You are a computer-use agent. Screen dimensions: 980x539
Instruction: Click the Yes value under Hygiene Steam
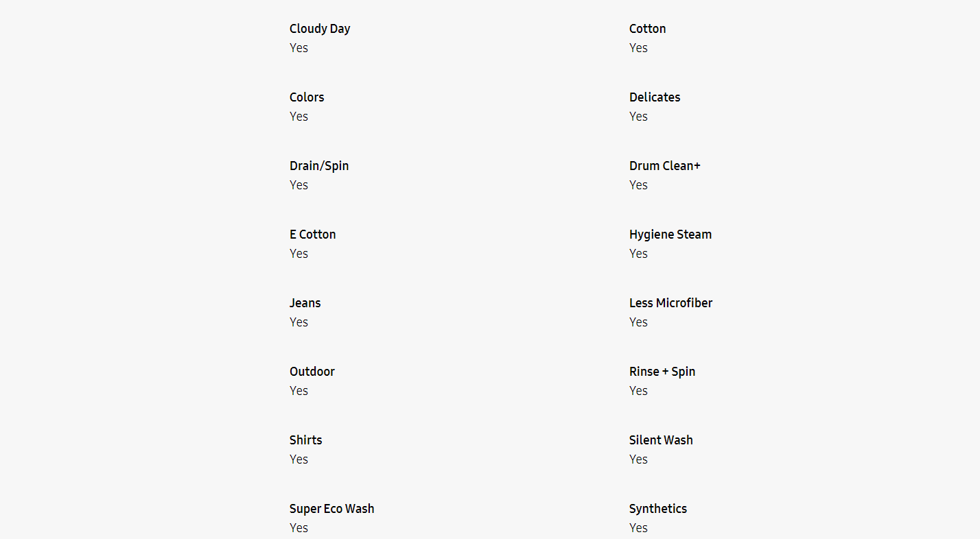(x=638, y=254)
